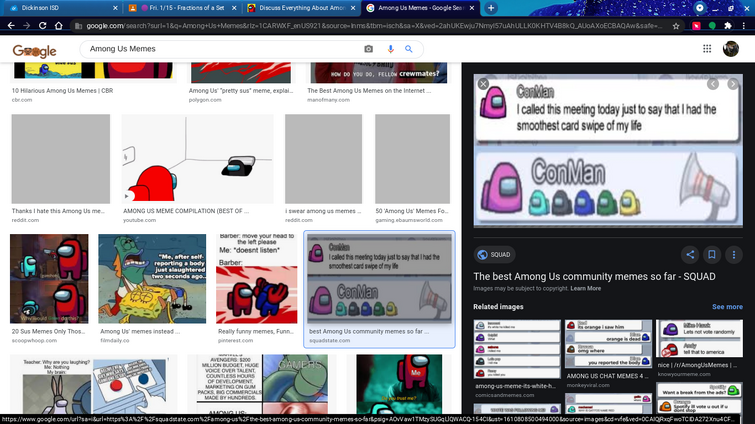The width and height of the screenshot is (755, 424).
Task: Select the Among Us Memes Google Search tab
Action: (x=419, y=8)
